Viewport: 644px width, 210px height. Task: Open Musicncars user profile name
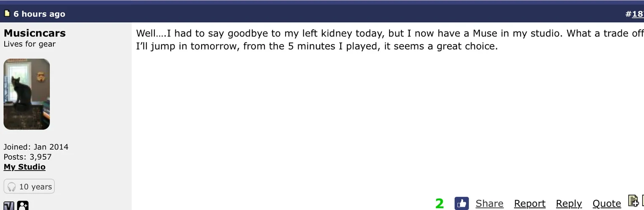[34, 33]
